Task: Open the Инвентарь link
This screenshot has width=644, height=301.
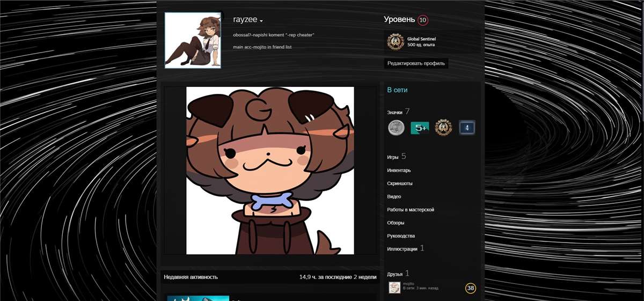Action: (x=399, y=171)
